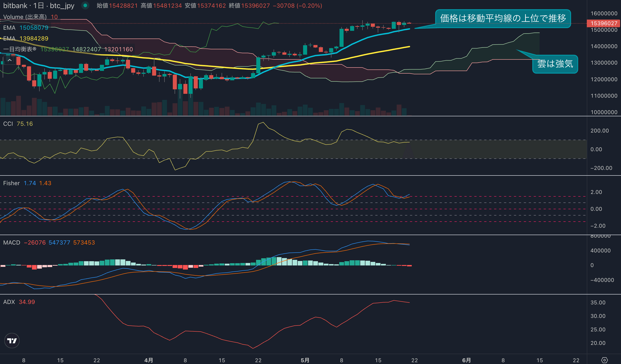621x364 pixels.
Task: Click the 6月 marker on time axis
Action: [x=466, y=360]
